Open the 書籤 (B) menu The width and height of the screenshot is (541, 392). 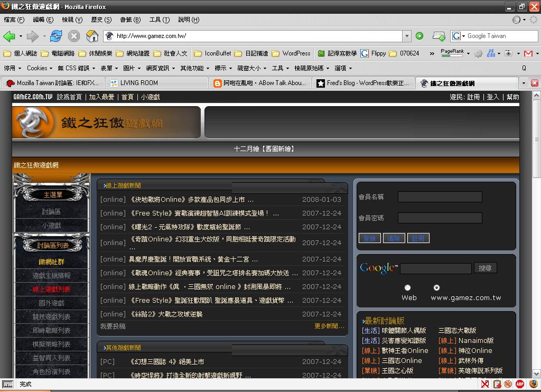coord(130,20)
